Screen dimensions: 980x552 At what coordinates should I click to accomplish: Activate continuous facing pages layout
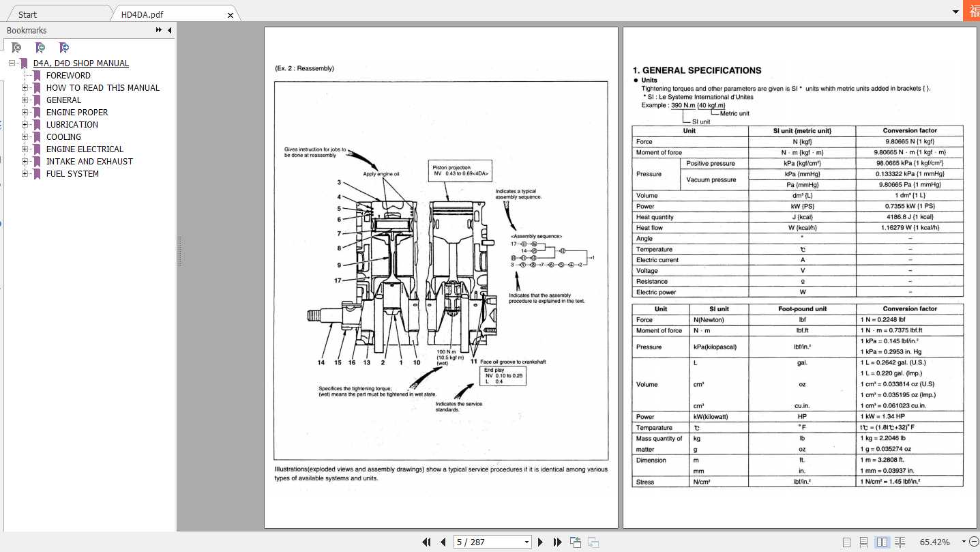tap(900, 542)
